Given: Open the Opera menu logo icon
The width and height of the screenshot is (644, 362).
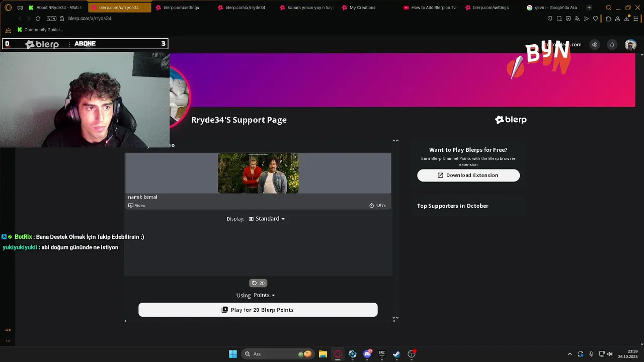Looking at the screenshot, I should click(8, 8).
